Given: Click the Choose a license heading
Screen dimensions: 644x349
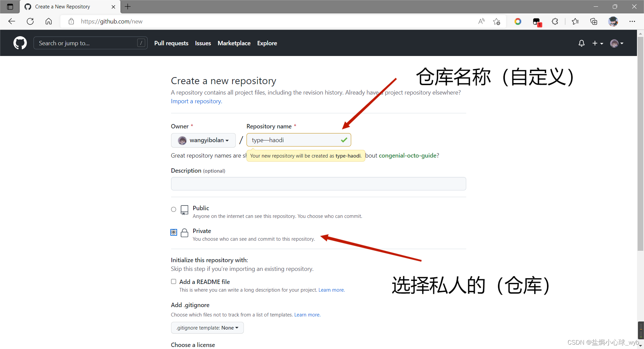Looking at the screenshot, I should point(193,345).
